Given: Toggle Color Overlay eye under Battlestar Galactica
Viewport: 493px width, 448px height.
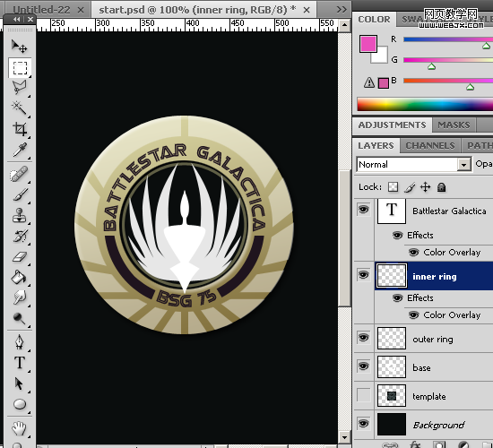Looking at the screenshot, I should coord(413,252).
